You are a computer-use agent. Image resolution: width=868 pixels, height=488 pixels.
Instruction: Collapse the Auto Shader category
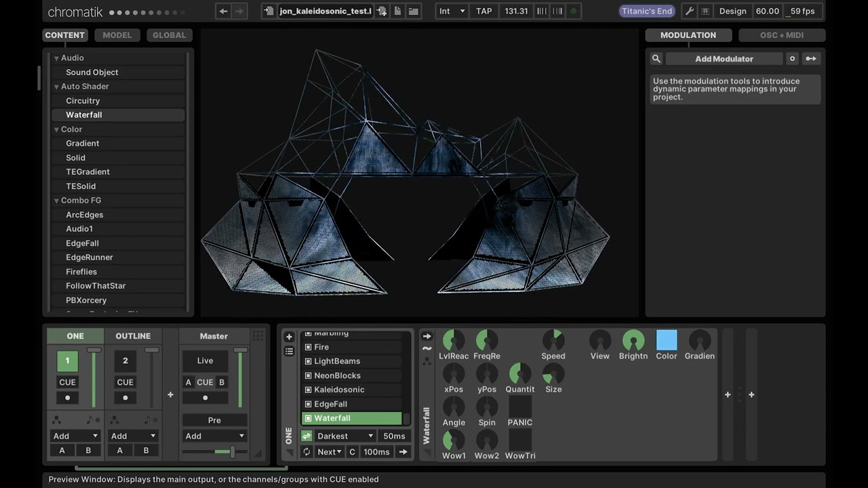tap(57, 87)
